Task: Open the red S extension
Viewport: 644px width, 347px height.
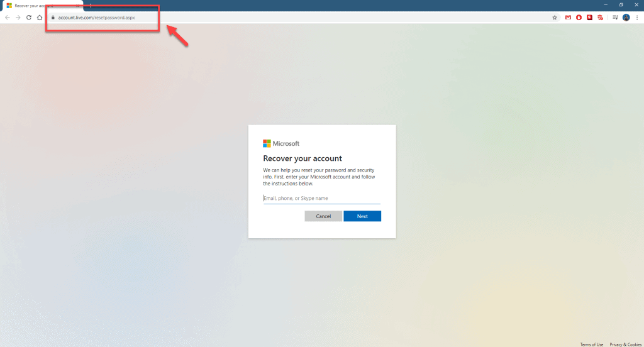Action: point(589,17)
